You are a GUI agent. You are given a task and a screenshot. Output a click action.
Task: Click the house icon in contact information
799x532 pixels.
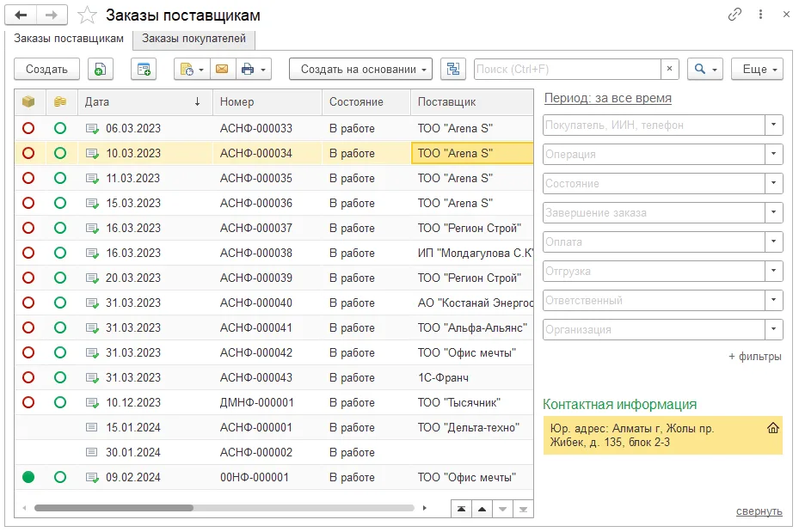(772, 428)
